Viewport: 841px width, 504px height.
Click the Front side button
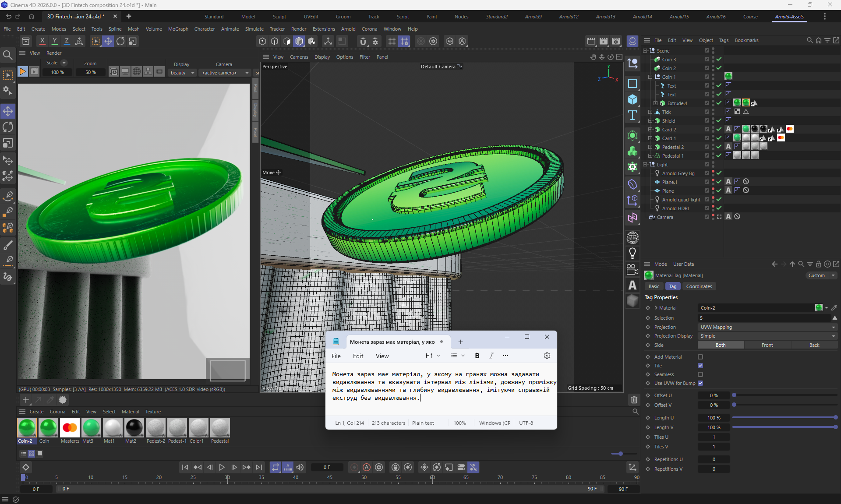[767, 345]
